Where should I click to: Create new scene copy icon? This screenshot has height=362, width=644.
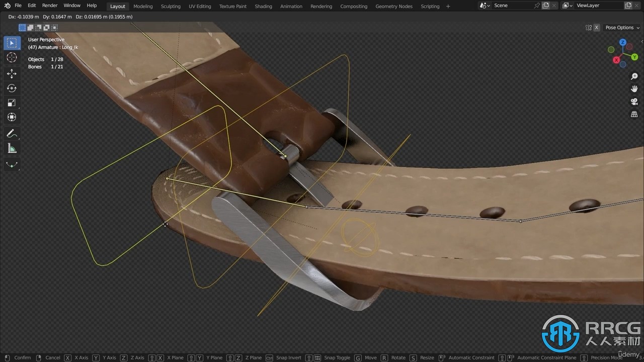click(545, 6)
